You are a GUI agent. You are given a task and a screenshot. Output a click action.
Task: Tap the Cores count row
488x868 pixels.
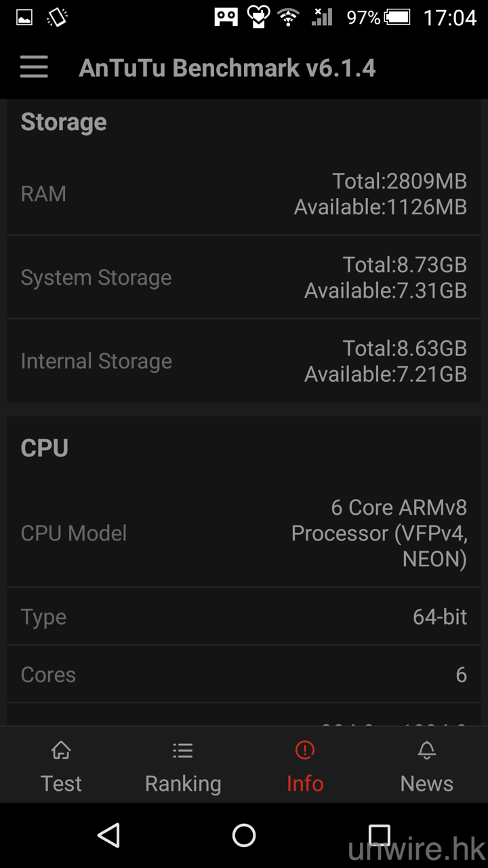(x=244, y=675)
